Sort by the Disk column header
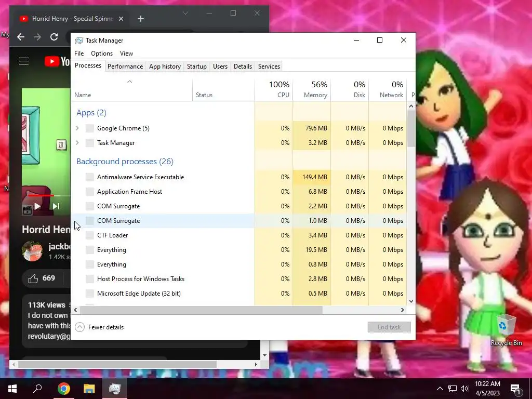 click(350, 90)
